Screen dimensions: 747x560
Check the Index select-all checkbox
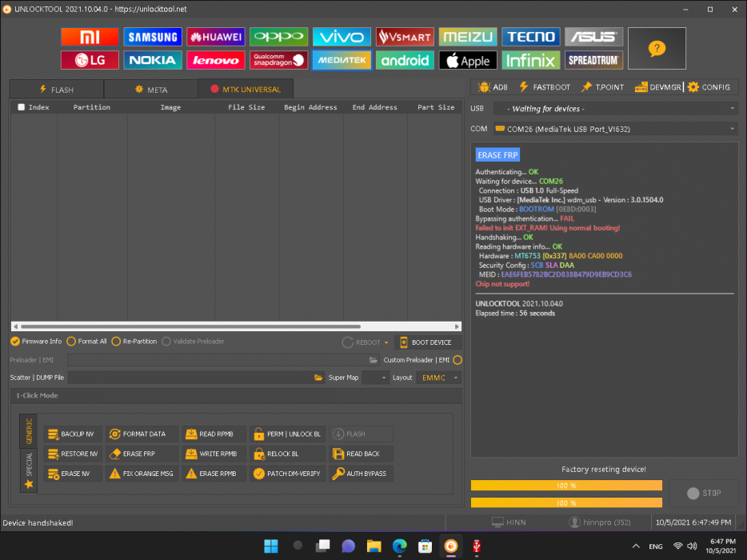pyautogui.click(x=21, y=107)
